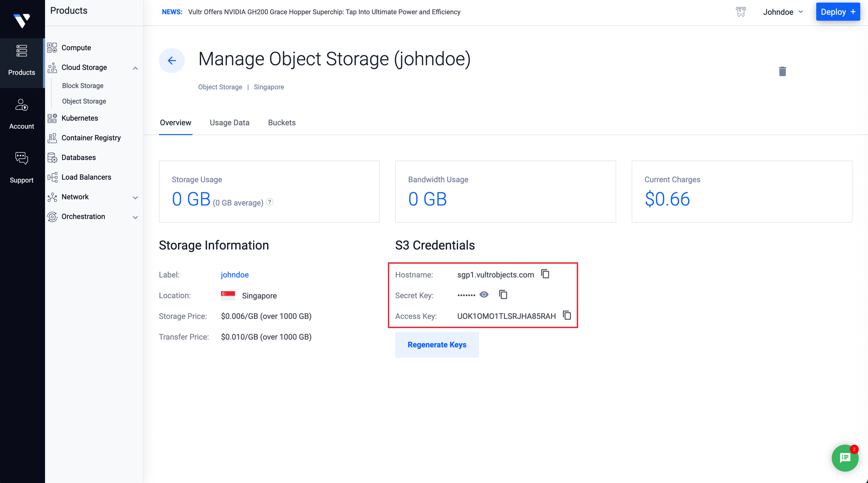Screen dimensions: 868x483
Task: Click the Regenerate Keys button
Action: pos(437,345)
